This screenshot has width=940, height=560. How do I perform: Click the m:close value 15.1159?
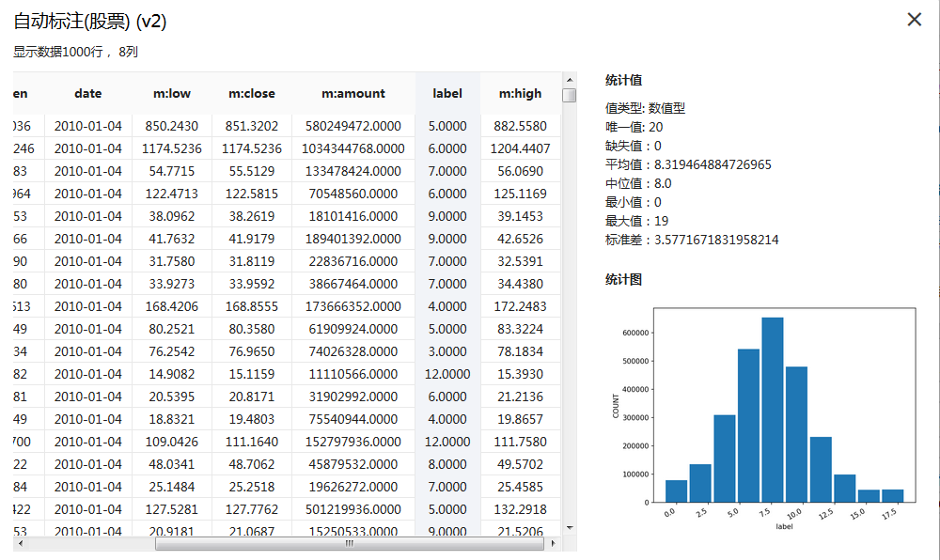pyautogui.click(x=252, y=374)
